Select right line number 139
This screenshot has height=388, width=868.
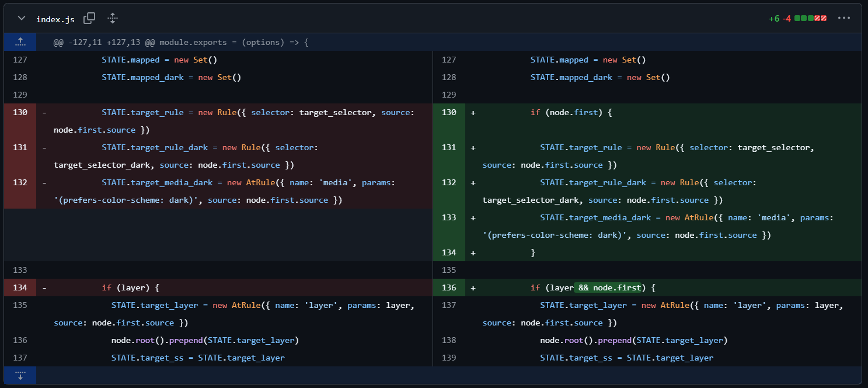click(449, 358)
